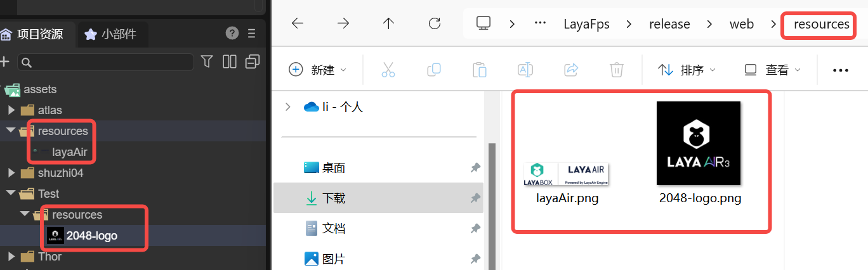This screenshot has height=270, width=868.
Task: Switch to the 小部件 tab
Action: (x=112, y=34)
